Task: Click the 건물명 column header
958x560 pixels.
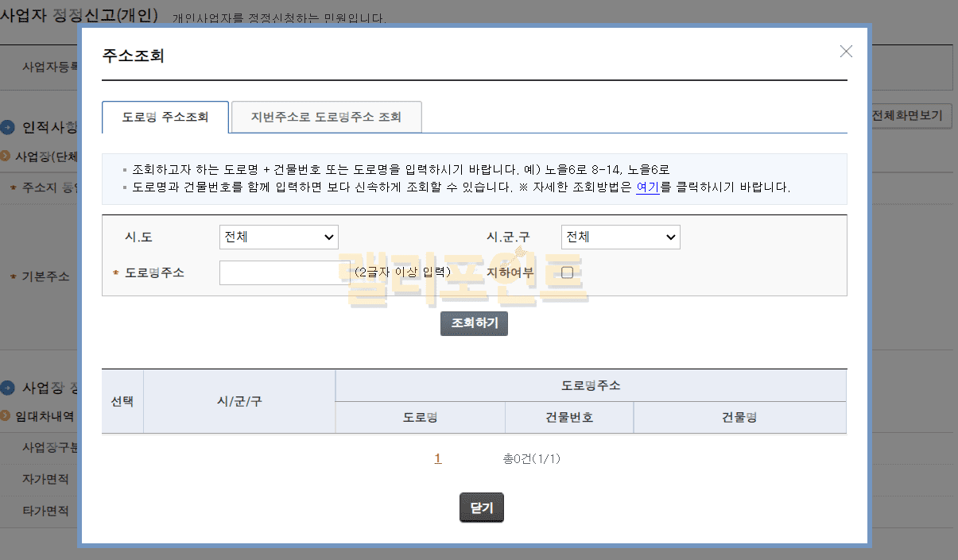Action: (739, 418)
